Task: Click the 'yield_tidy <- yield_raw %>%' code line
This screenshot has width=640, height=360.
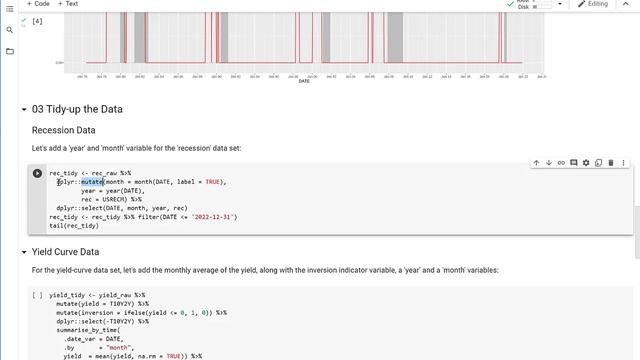Action: click(x=97, y=295)
